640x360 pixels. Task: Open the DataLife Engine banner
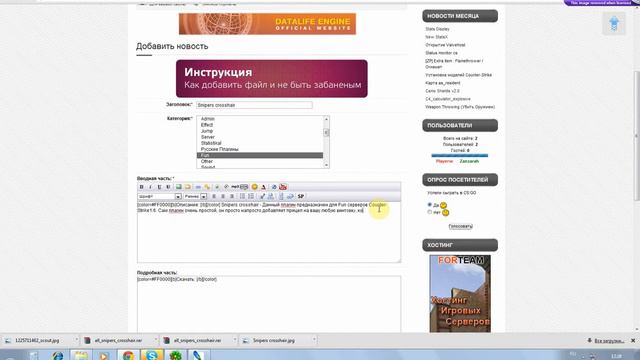pyautogui.click(x=267, y=24)
